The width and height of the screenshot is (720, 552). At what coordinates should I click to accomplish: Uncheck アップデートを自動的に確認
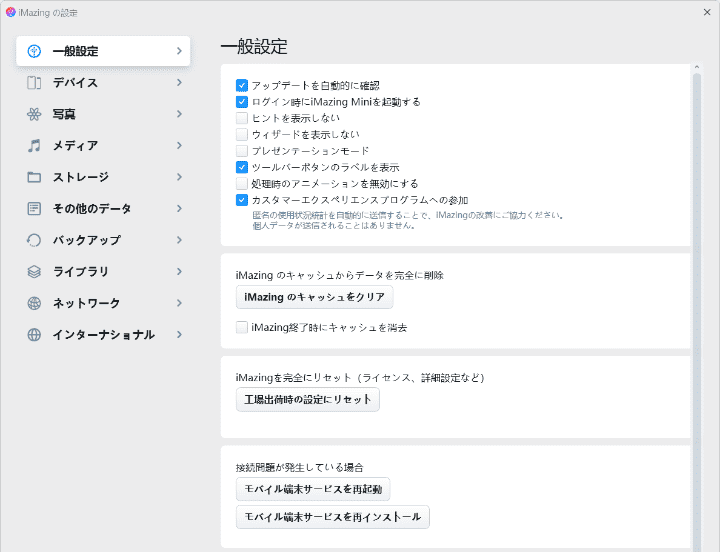(x=242, y=85)
